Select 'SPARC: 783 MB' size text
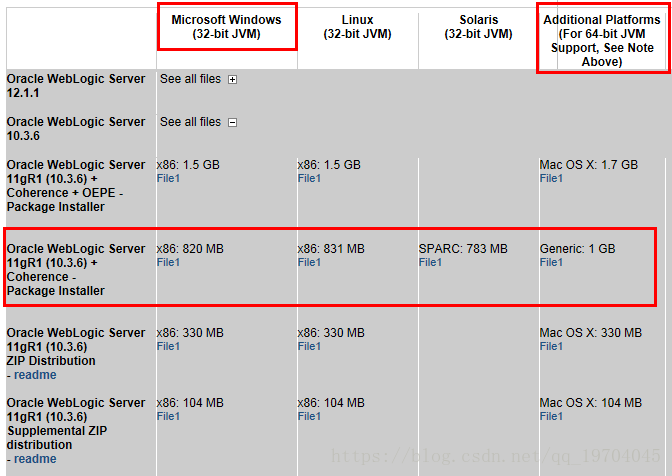The image size is (672, 476). click(x=463, y=249)
